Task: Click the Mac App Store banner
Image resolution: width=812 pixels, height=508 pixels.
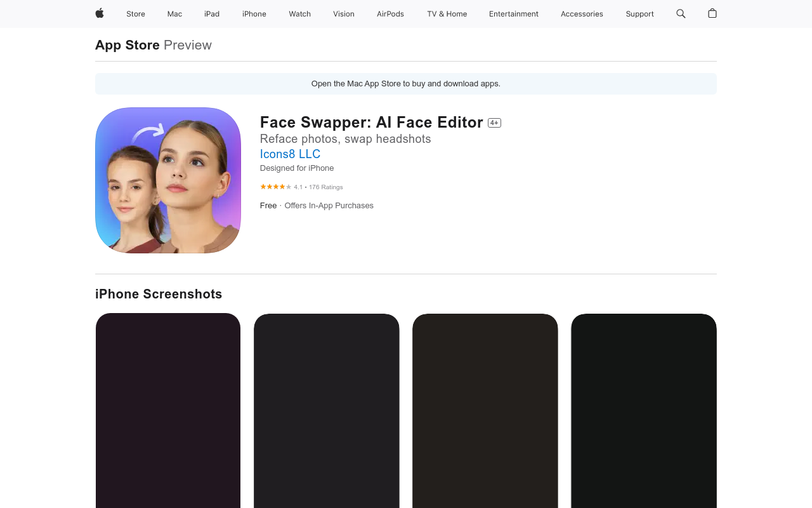Action: click(x=406, y=84)
